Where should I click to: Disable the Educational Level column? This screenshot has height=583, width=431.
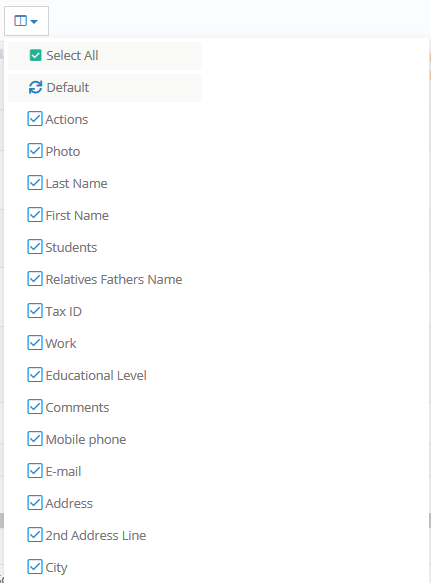click(x=35, y=375)
